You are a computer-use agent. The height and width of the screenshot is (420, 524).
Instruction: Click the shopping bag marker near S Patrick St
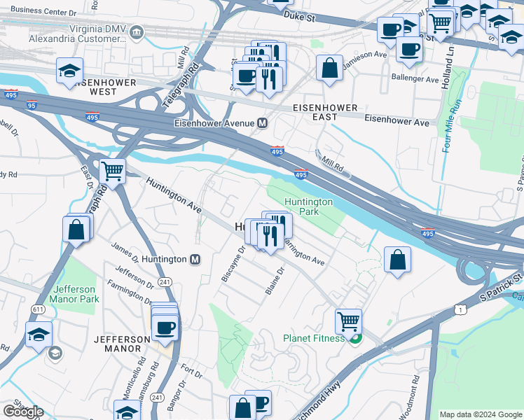397,262
